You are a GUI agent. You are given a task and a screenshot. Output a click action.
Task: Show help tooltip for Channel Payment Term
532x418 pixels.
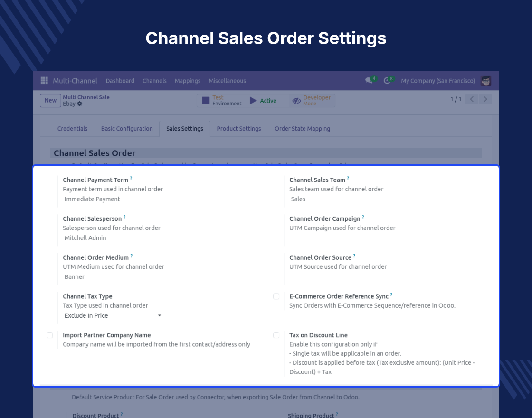point(131,178)
